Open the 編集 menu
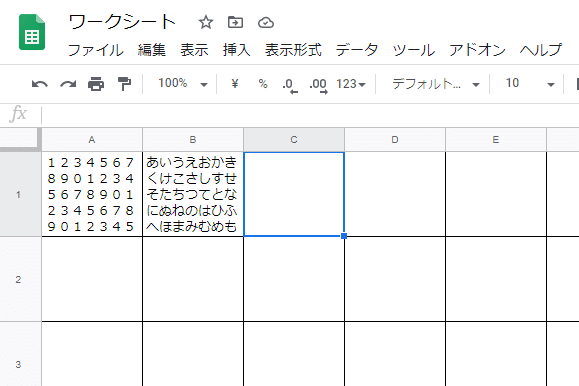 [152, 50]
